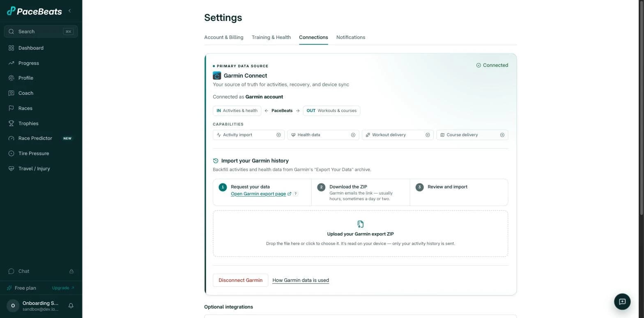Open the notifications bell
This screenshot has width=644, height=318.
(x=71, y=306)
